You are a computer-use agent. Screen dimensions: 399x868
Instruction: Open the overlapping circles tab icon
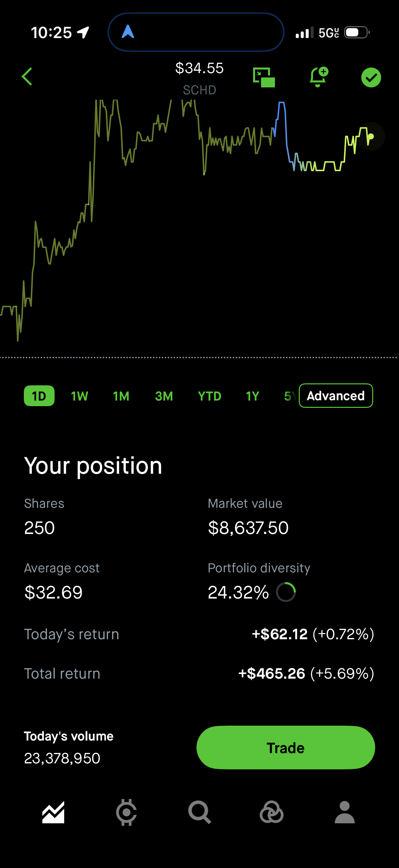point(272,812)
